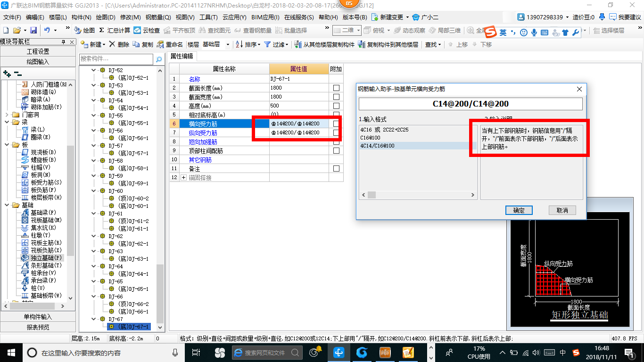Open the 二维 view mode combo box

tap(347, 30)
